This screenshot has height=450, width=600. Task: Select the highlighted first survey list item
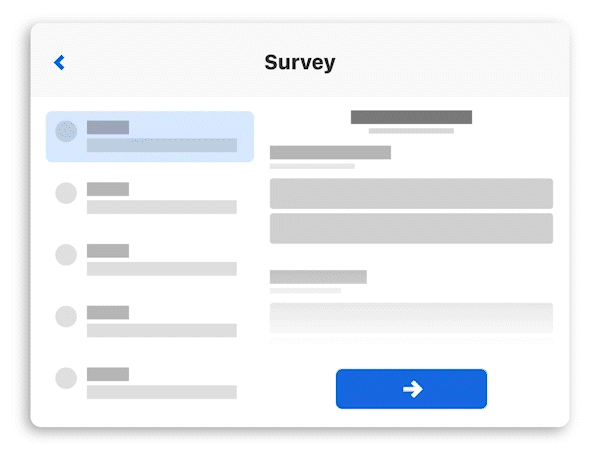tap(150, 136)
